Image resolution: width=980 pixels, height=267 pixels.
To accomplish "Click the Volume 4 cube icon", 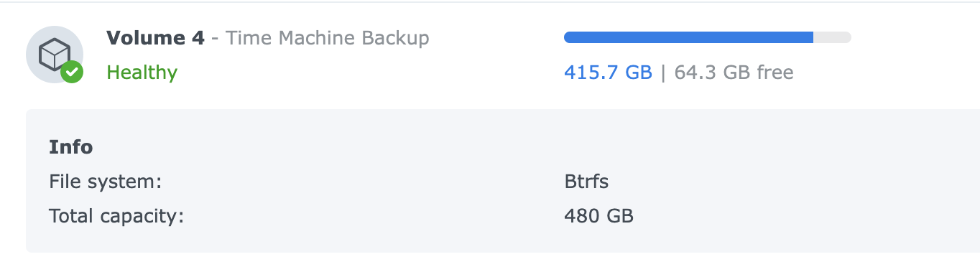I will pyautogui.click(x=55, y=55).
